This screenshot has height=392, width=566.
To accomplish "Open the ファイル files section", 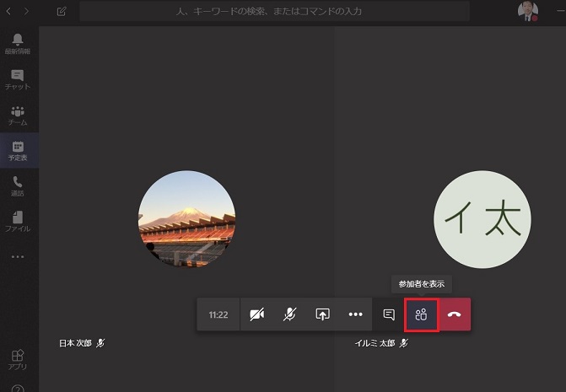I will (x=18, y=221).
